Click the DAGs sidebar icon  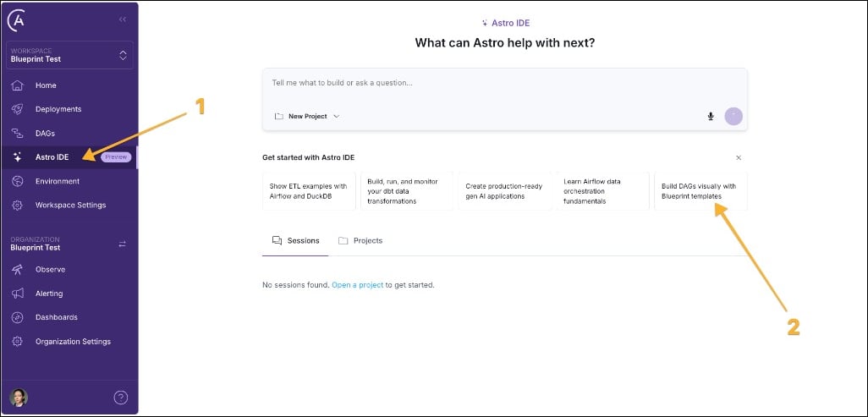(18, 134)
